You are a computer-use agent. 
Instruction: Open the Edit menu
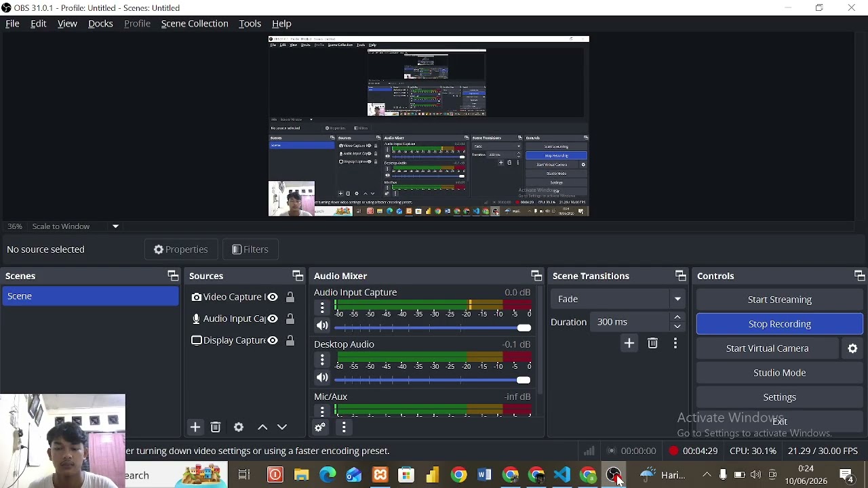coord(39,24)
